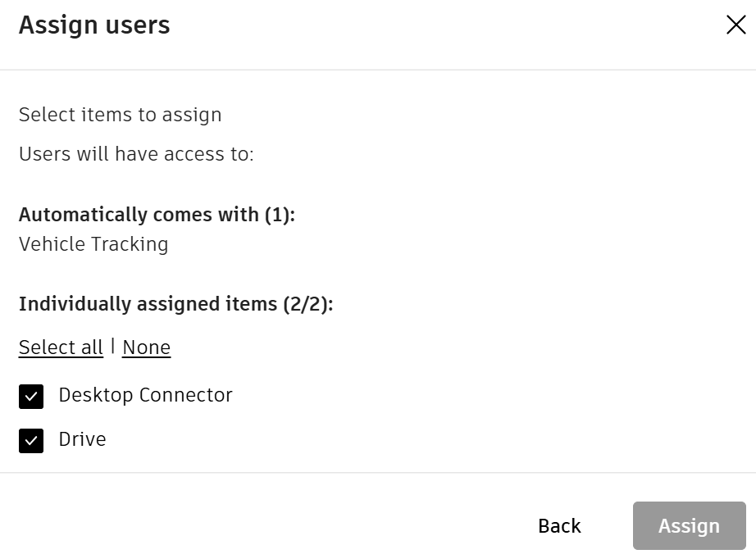
Task: Click the Vehicle Tracking item text
Action: point(93,244)
